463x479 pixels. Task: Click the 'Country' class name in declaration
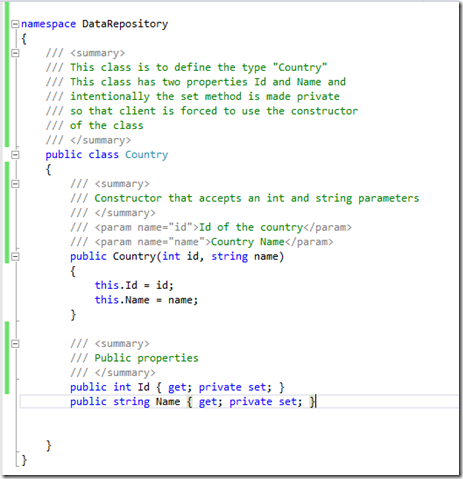tap(147, 155)
